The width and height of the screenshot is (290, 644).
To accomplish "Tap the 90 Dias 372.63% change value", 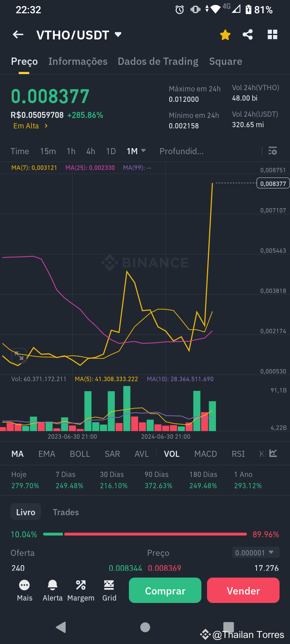I will (x=158, y=486).
